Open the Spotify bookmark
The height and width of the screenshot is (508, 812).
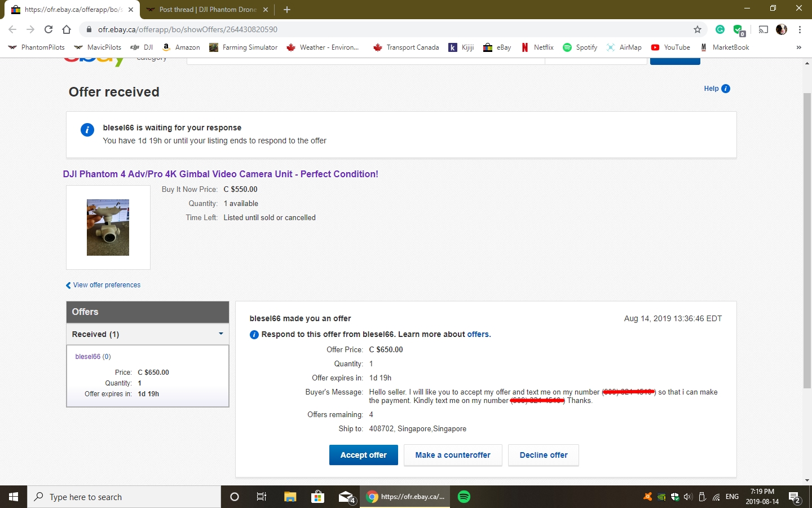pyautogui.click(x=580, y=47)
